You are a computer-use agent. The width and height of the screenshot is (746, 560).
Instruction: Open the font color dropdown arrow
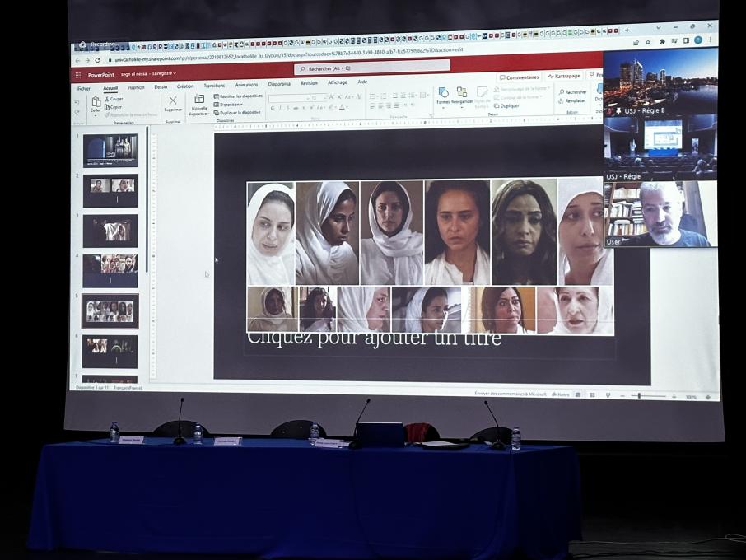tap(347, 108)
